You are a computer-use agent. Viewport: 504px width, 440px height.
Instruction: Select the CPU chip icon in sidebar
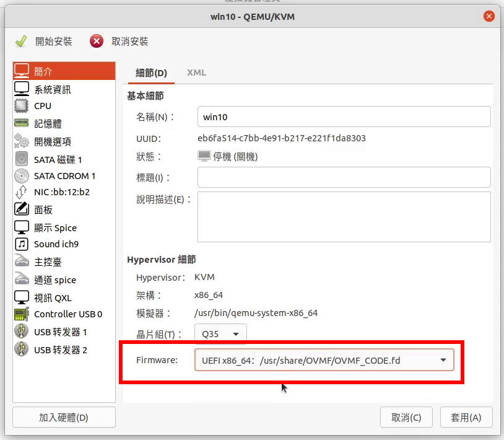coord(22,106)
